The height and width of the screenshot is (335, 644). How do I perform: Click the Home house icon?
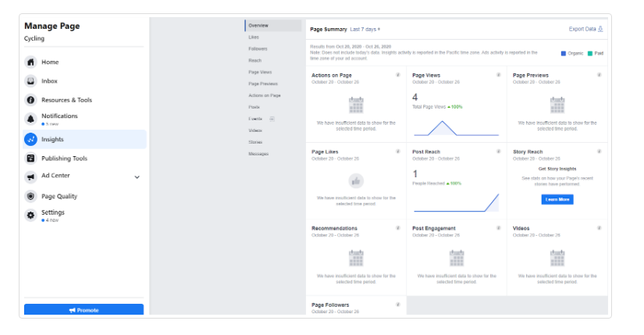coord(30,62)
